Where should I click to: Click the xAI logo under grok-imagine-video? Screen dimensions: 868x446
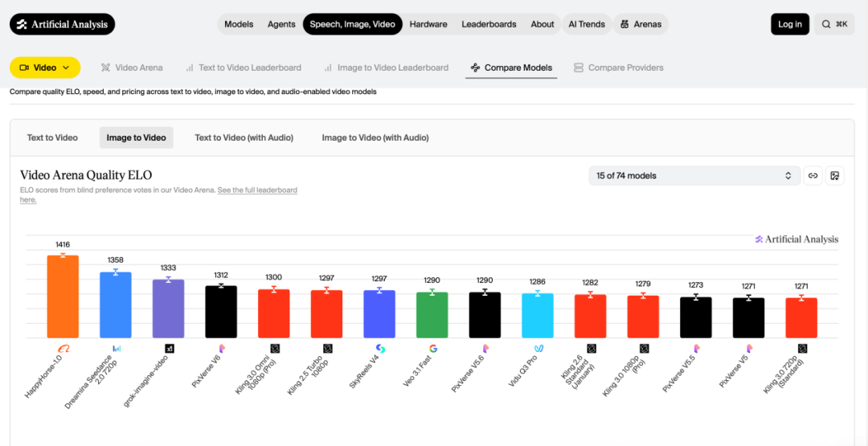click(x=169, y=349)
